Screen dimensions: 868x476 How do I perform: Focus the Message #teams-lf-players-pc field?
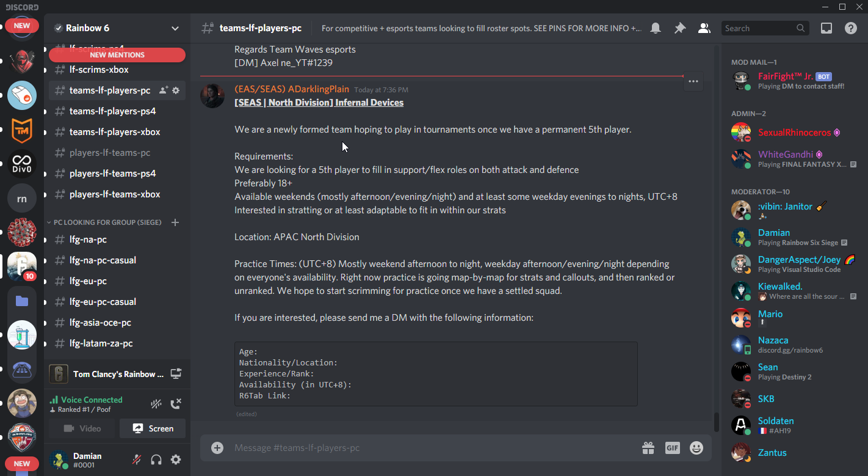pyautogui.click(x=427, y=448)
